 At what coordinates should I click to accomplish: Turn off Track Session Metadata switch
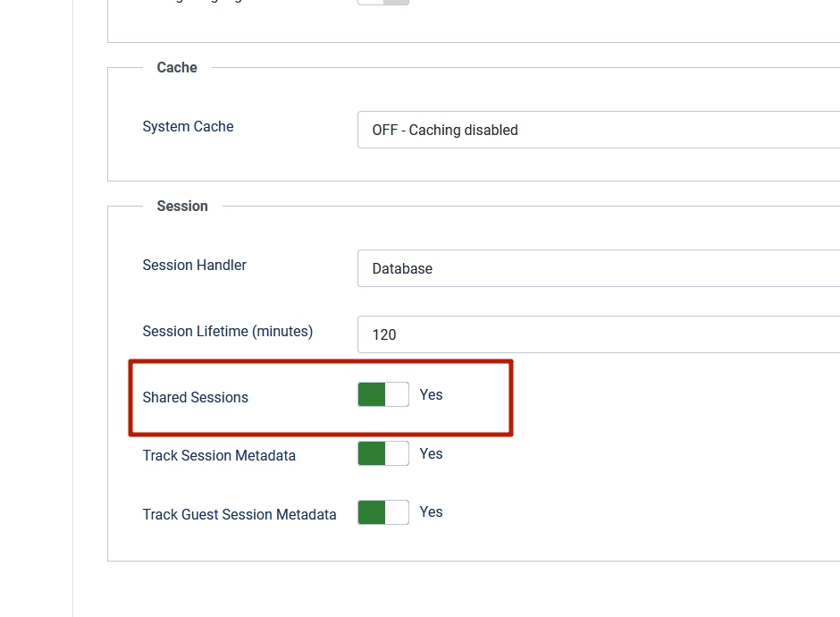383,453
